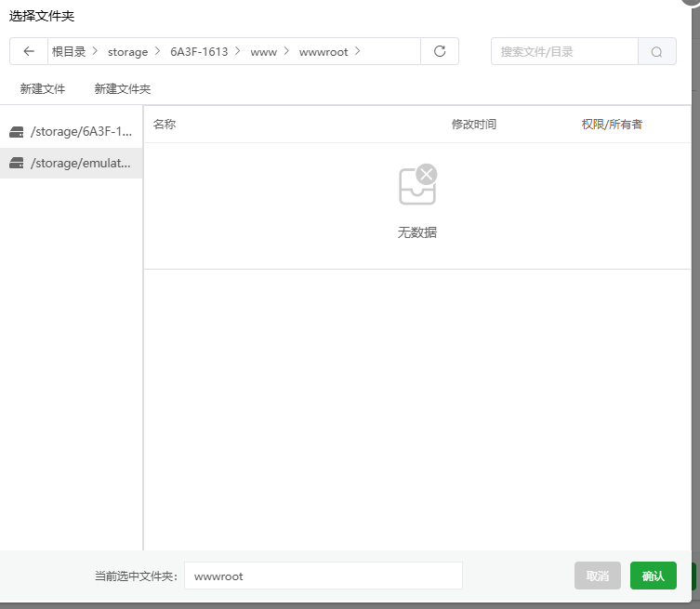
Task: Refresh the current directory listing
Action: (440, 51)
